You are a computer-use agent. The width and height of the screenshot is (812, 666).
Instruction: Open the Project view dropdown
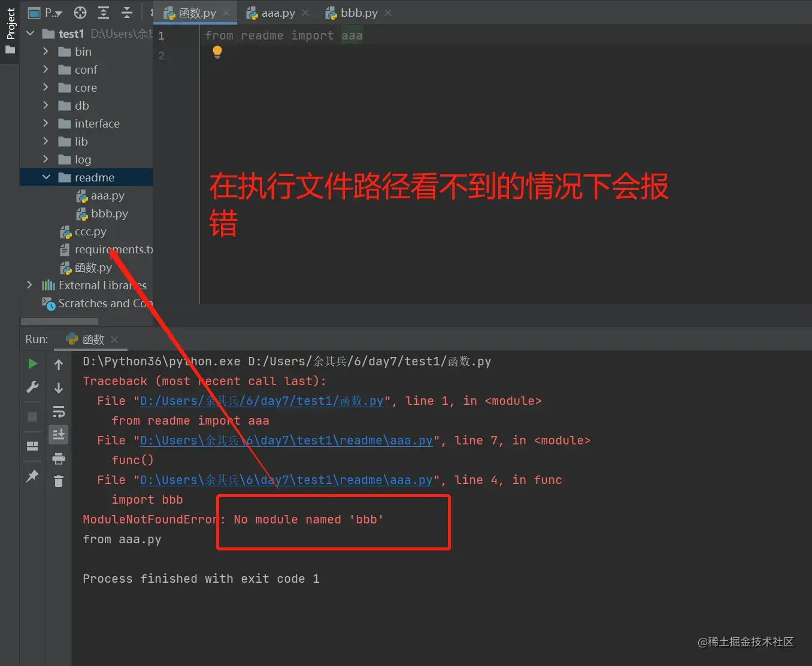pos(46,13)
